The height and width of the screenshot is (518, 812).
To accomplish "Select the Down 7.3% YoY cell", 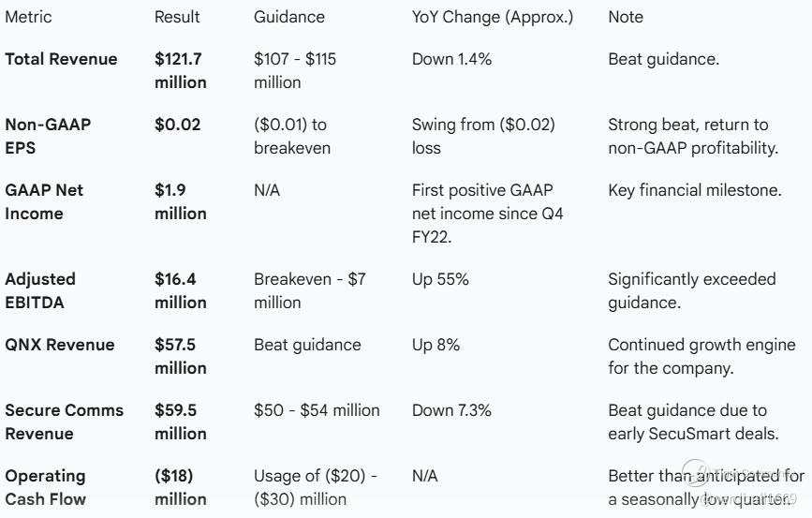I will [451, 410].
